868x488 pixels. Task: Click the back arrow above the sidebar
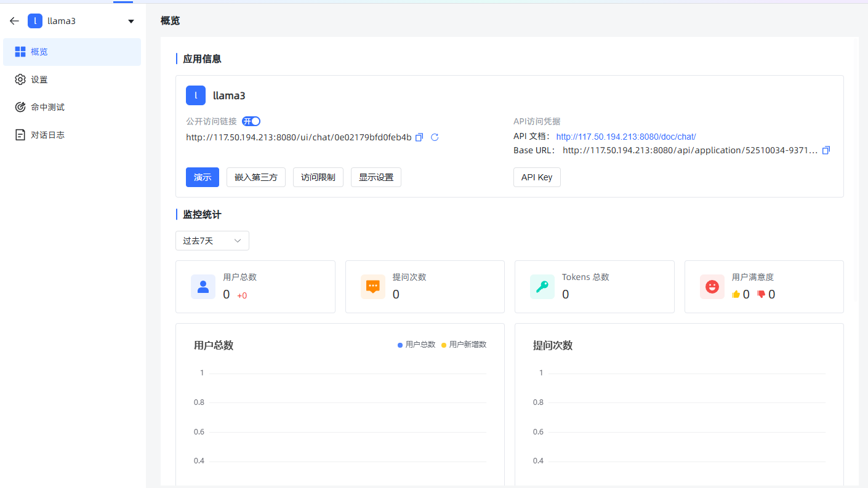14,20
